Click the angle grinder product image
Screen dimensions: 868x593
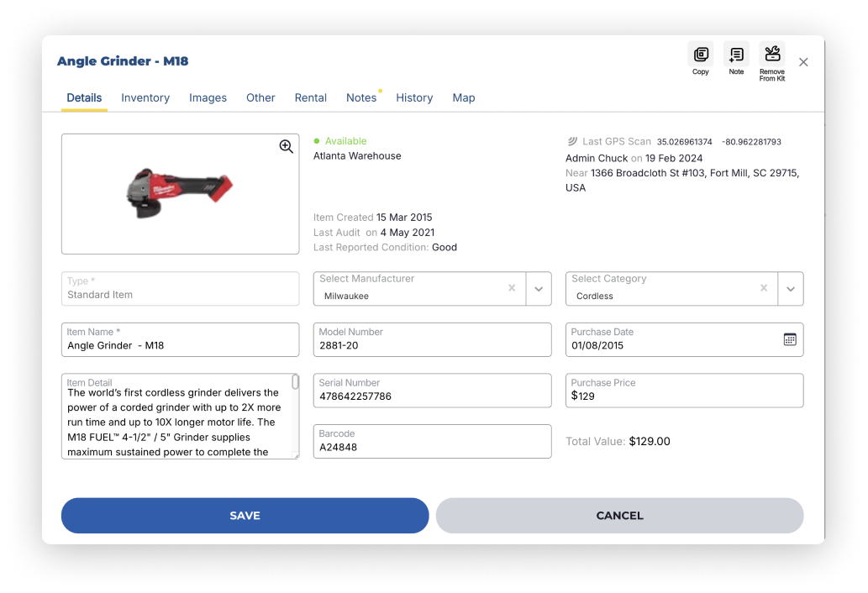[x=180, y=192]
